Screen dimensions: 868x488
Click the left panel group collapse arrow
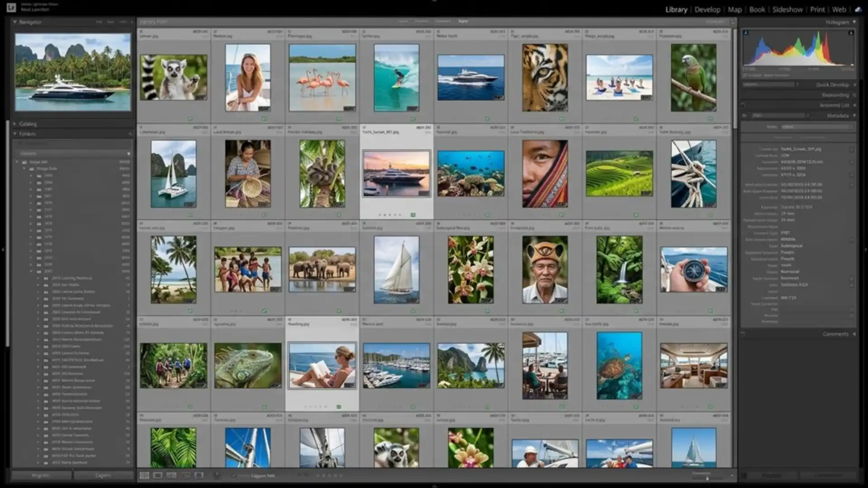3,249
